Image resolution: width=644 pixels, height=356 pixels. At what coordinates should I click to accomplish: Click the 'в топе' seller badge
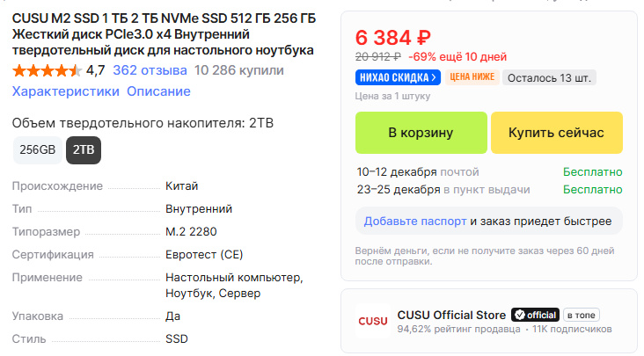(x=582, y=315)
